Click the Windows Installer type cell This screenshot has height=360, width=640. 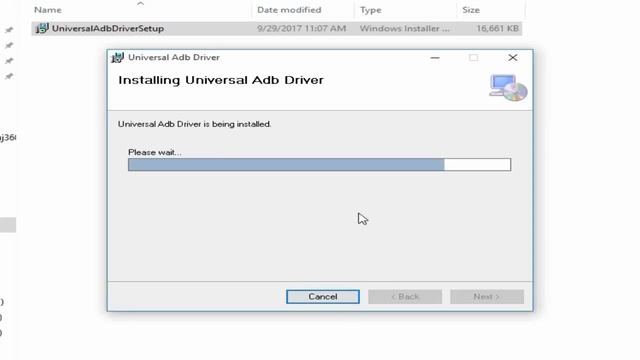pos(404,29)
